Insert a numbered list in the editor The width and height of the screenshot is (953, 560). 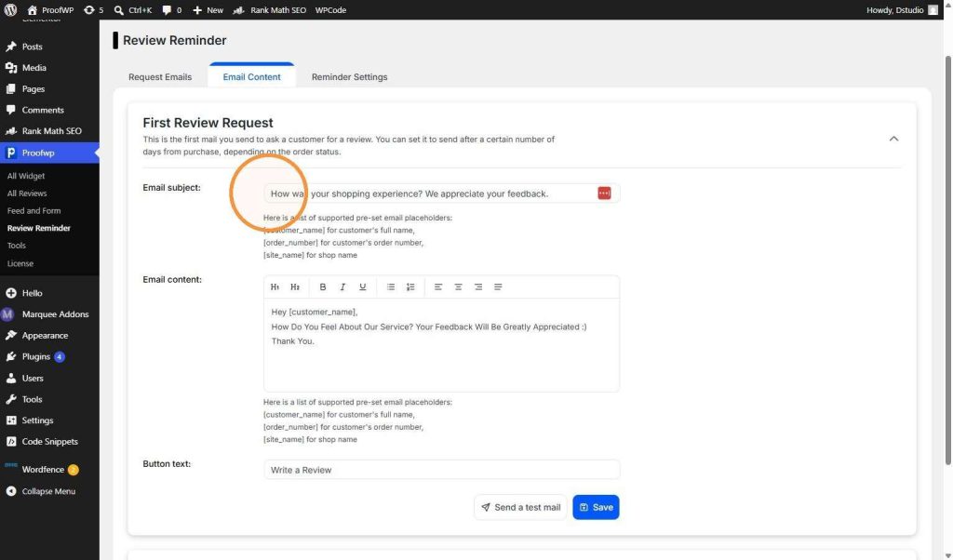(x=410, y=287)
